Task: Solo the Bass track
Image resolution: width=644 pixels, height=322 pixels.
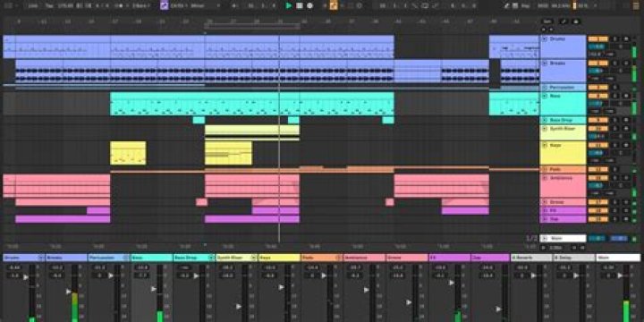Action: (615, 96)
